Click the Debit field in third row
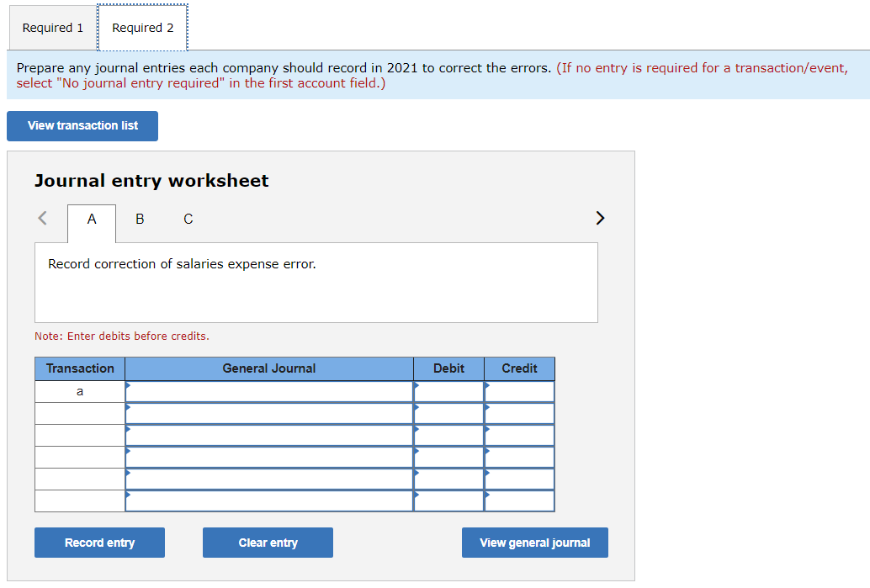This screenshot has height=588, width=870. point(448,436)
